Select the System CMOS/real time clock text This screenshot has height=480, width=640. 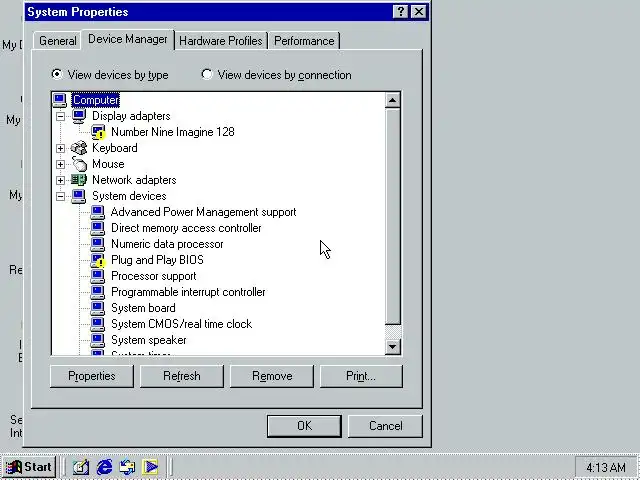[x=182, y=324]
